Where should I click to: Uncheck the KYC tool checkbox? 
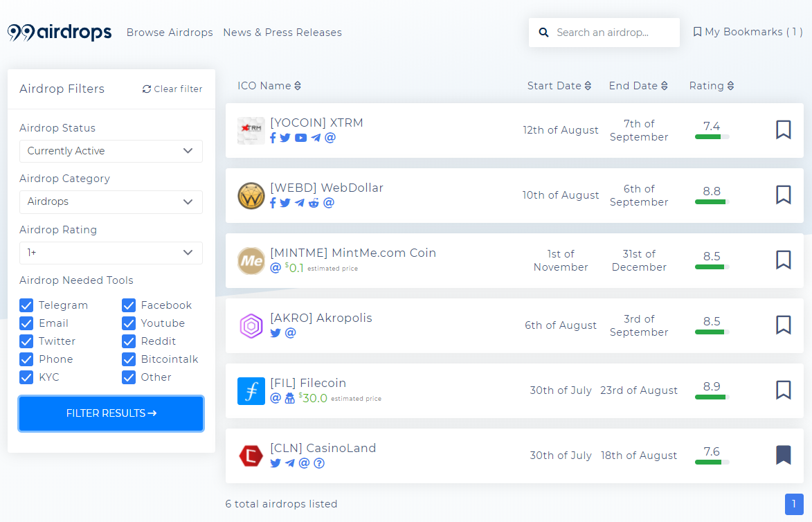pyautogui.click(x=26, y=377)
